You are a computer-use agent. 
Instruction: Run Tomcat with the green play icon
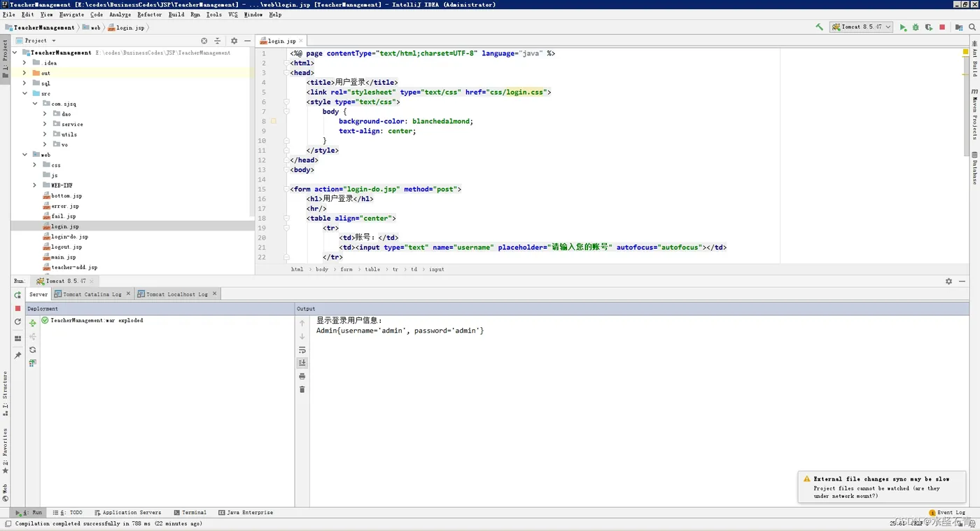coord(903,27)
